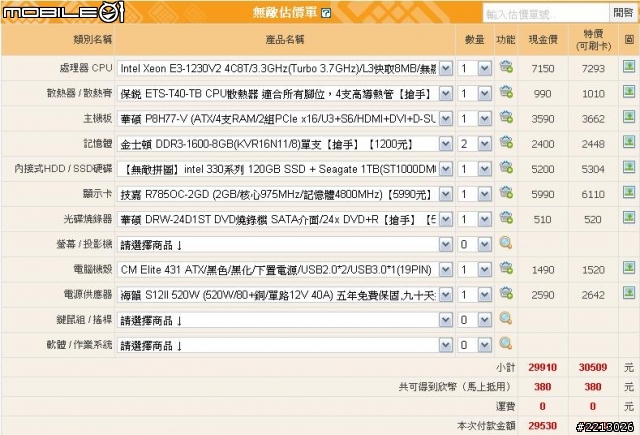Open the quantity dropdown in 電源供應器 row
Viewport: 640px width, 435px height.
474,295
